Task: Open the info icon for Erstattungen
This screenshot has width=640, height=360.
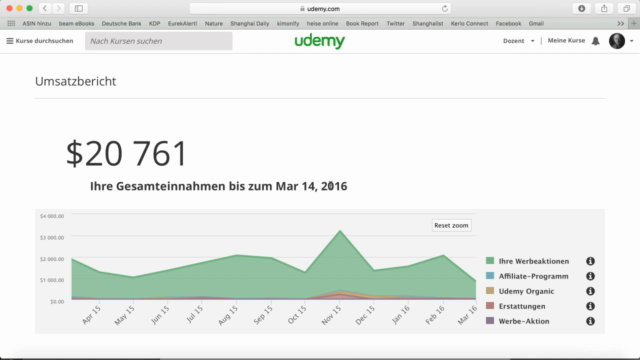Action: [590, 306]
